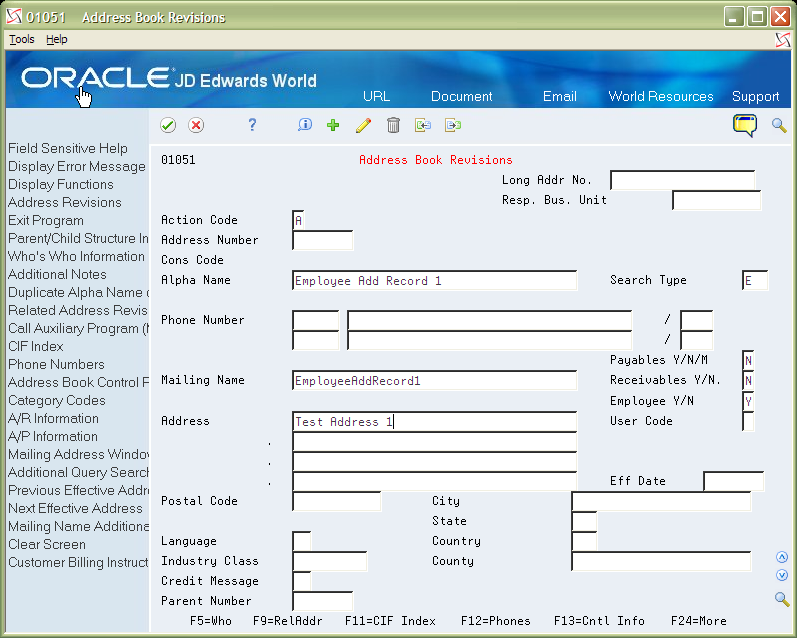The height and width of the screenshot is (638, 797).
Task: Click the JD Edwards icon in the menu bar
Action: (783, 40)
